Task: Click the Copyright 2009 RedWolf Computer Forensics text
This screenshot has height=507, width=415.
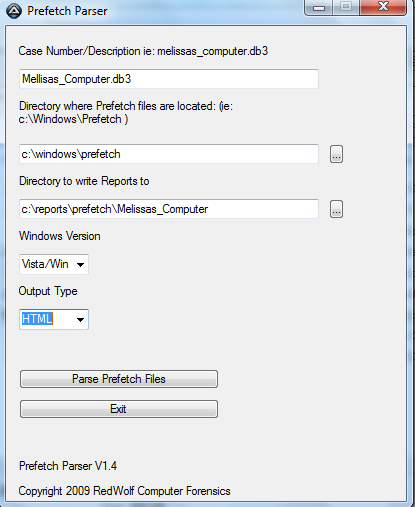Action: click(x=124, y=491)
